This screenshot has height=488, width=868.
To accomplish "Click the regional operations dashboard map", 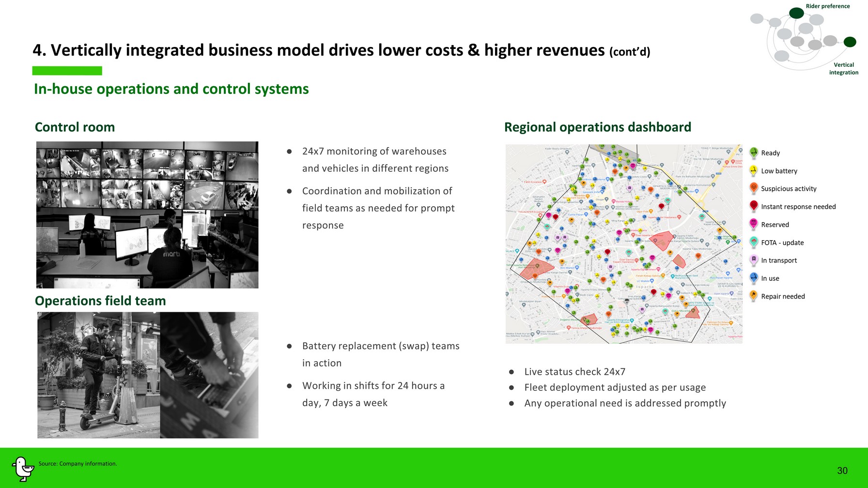I will click(624, 244).
